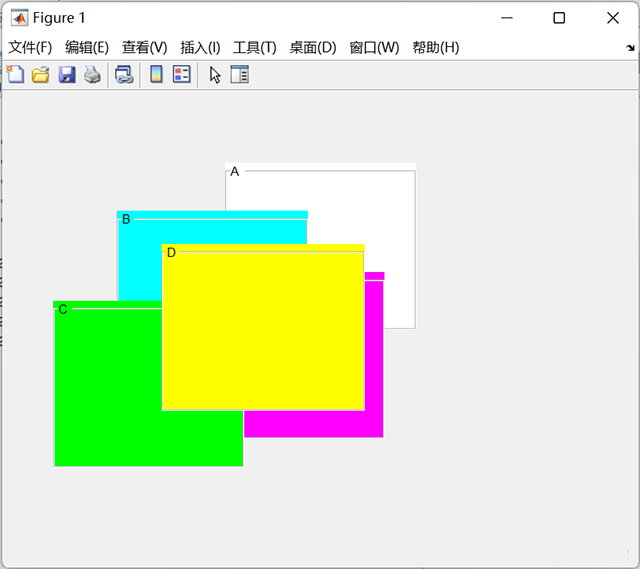Open the 编辑(E) menu
Viewport: 640px width, 569px height.
pyautogui.click(x=87, y=47)
